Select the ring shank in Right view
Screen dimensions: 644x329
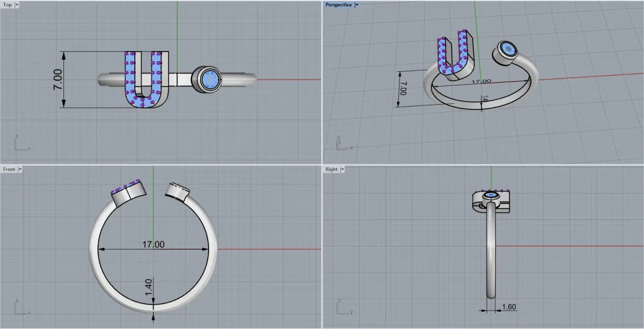click(x=491, y=250)
